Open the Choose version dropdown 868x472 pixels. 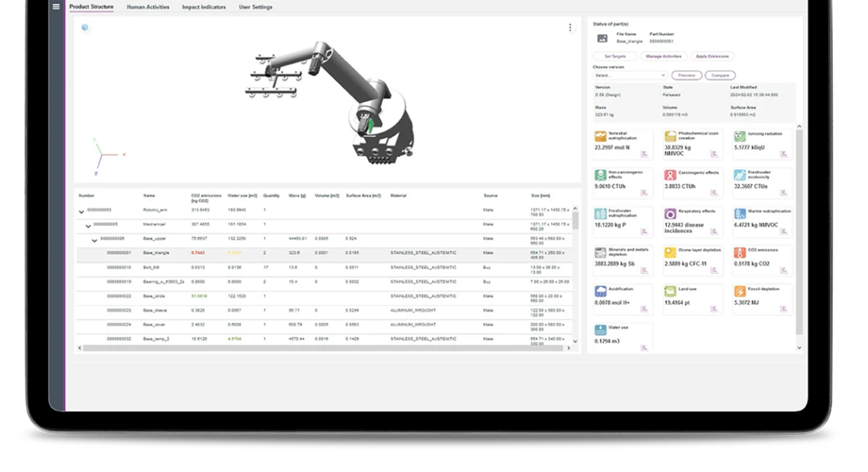click(x=630, y=75)
